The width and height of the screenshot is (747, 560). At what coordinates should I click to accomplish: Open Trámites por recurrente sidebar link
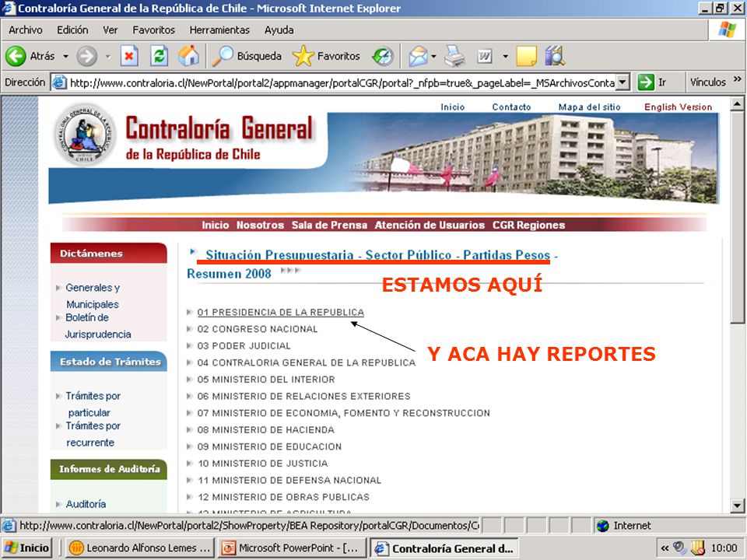(93, 434)
